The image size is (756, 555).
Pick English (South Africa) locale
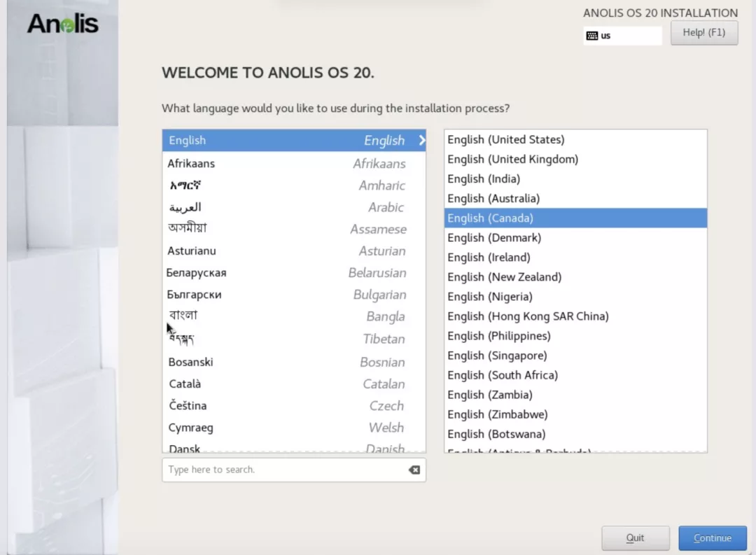tap(575, 375)
